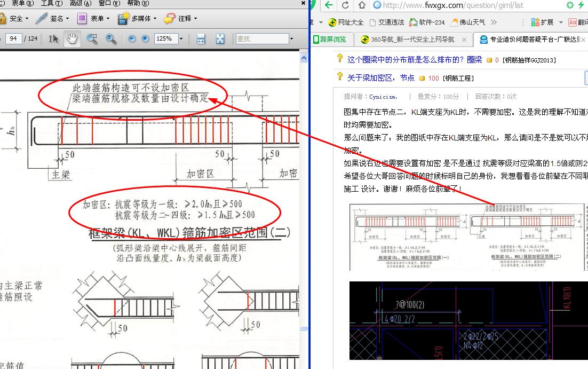Open the zoom percentage dropdown arrow
Image resolution: width=588 pixels, height=369 pixels.
pyautogui.click(x=181, y=38)
